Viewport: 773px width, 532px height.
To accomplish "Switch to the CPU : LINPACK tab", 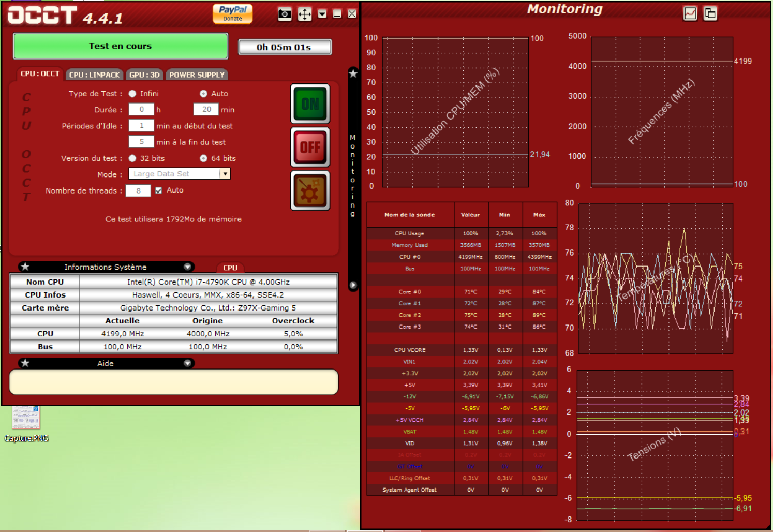I will click(x=94, y=75).
